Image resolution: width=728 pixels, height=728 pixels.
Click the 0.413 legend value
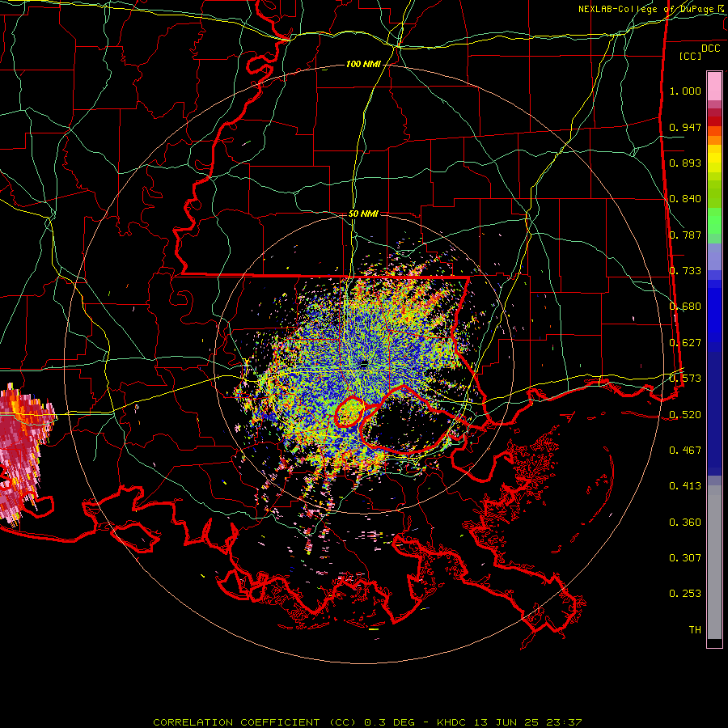(x=685, y=486)
